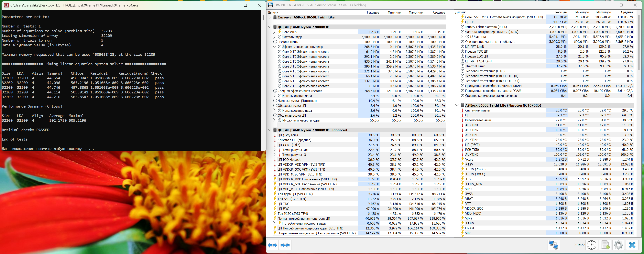Click the expand layout arrows button

tap(272, 245)
